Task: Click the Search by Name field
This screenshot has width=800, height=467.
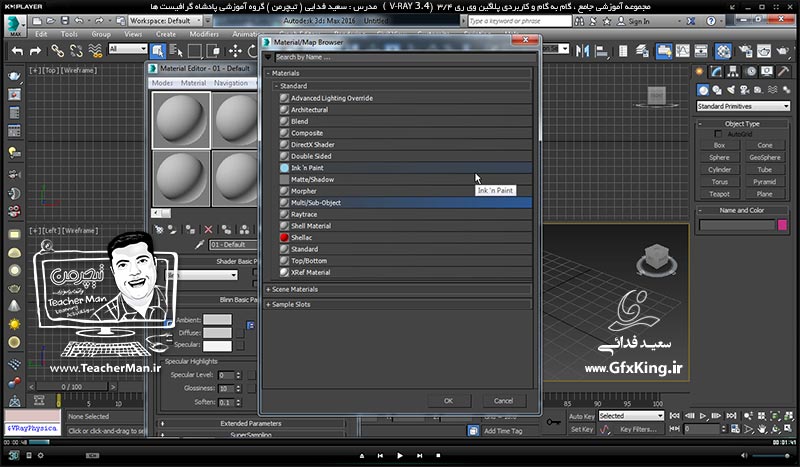Action: pos(405,57)
